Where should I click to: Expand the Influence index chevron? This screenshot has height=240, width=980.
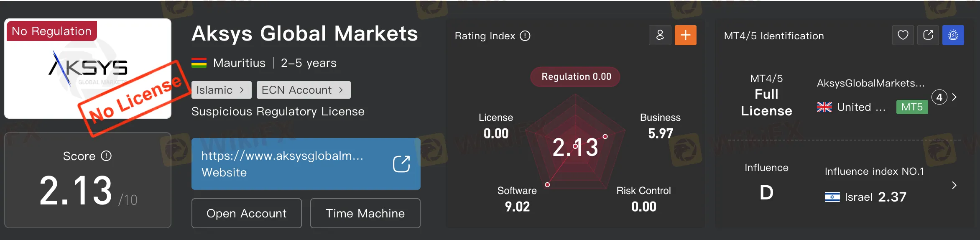[954, 185]
